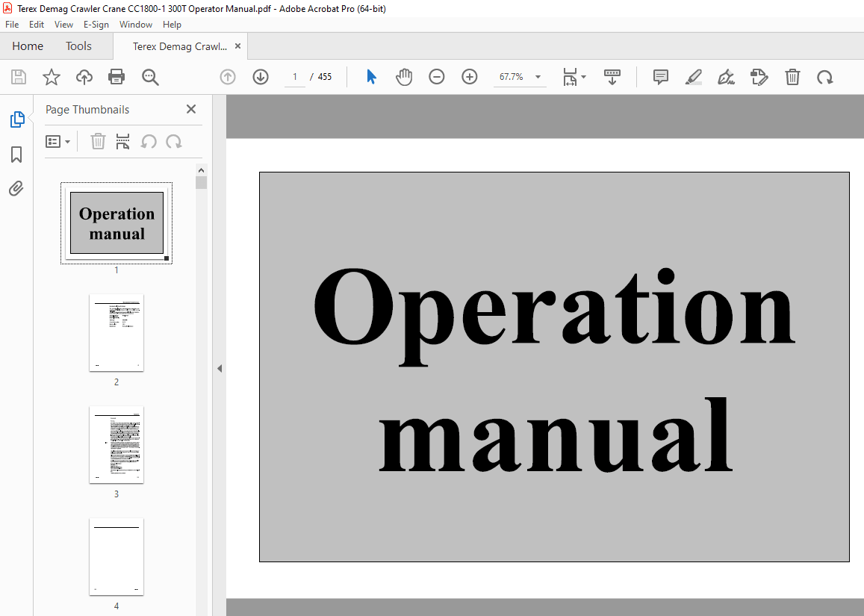
Task: Open the page display options dropdown
Action: pos(574,77)
